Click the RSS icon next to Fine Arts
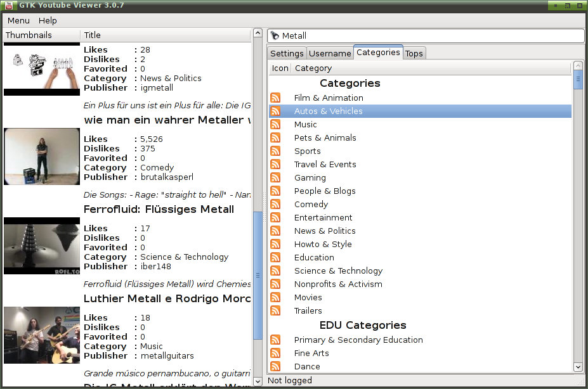This screenshot has width=588, height=389. coord(275,353)
